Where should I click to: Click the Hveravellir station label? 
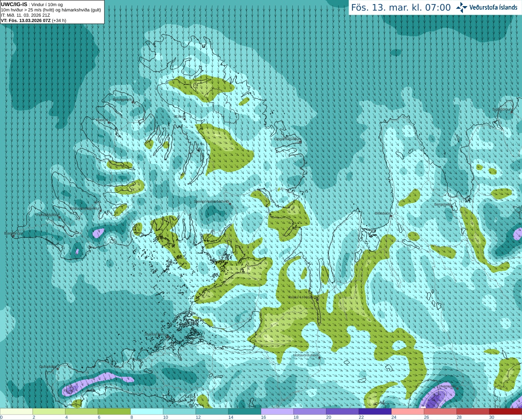pyautogui.click(x=447, y=386)
